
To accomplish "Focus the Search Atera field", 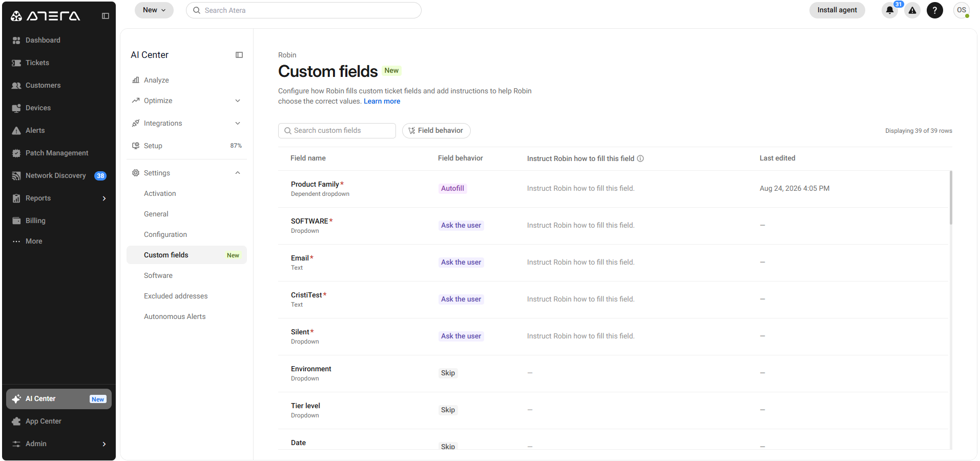I will click(304, 10).
